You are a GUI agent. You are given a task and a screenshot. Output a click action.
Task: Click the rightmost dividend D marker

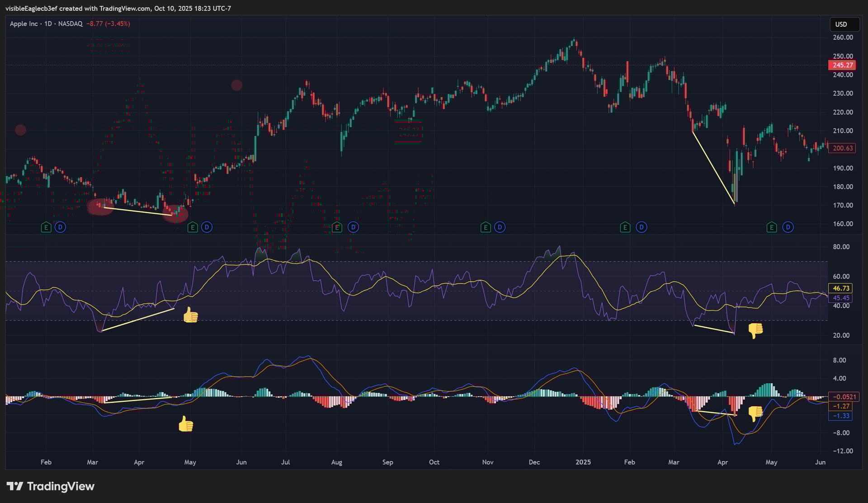[x=788, y=227]
